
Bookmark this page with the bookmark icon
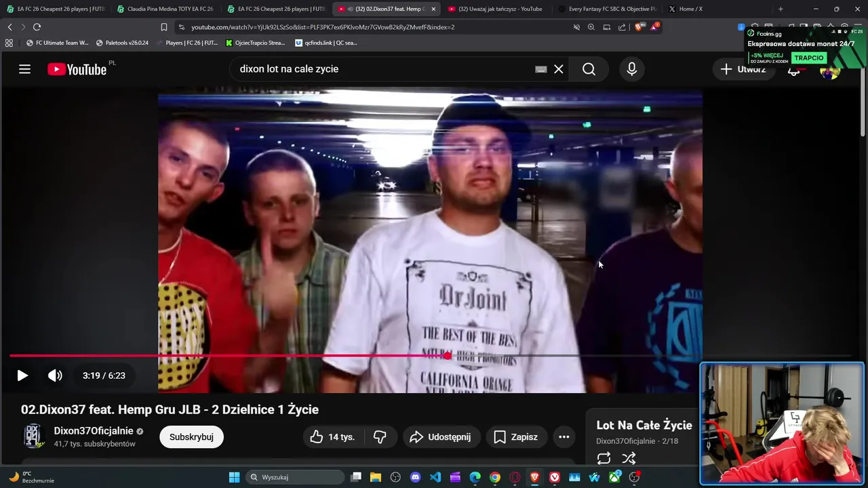coord(163,27)
